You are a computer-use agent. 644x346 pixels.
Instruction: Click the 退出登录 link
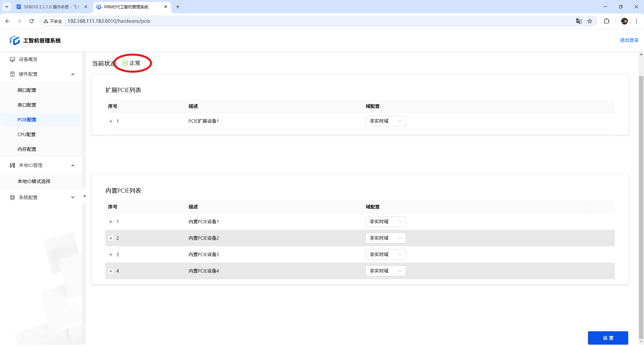629,40
